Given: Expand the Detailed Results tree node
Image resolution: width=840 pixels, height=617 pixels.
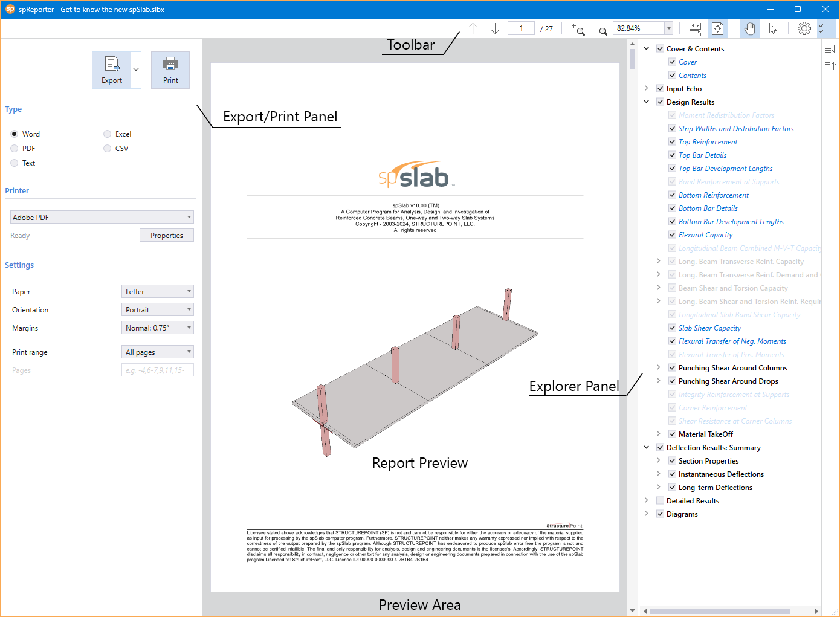Looking at the screenshot, I should [x=647, y=501].
